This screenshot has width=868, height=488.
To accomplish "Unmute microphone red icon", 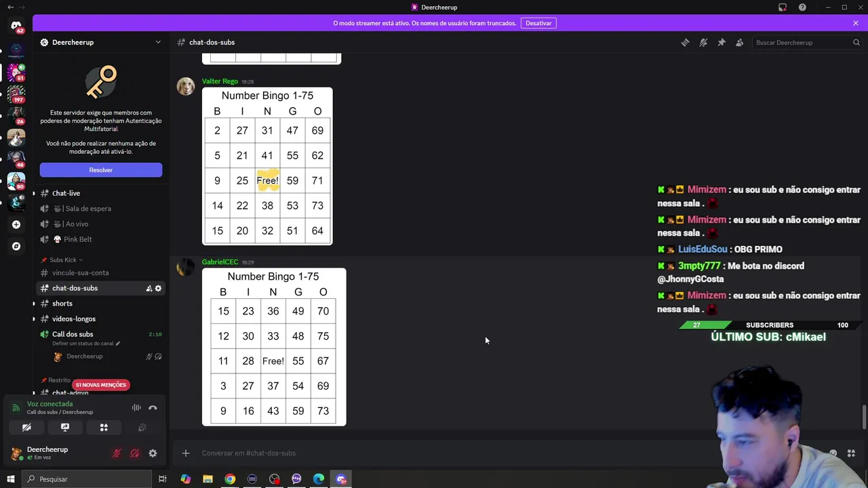I will (x=117, y=453).
